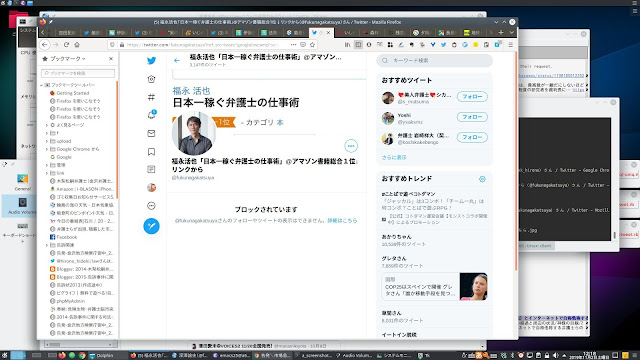The height and width of the screenshot is (360, 640).
Task: Open Twitter bookmarks icon
Action: (151, 152)
